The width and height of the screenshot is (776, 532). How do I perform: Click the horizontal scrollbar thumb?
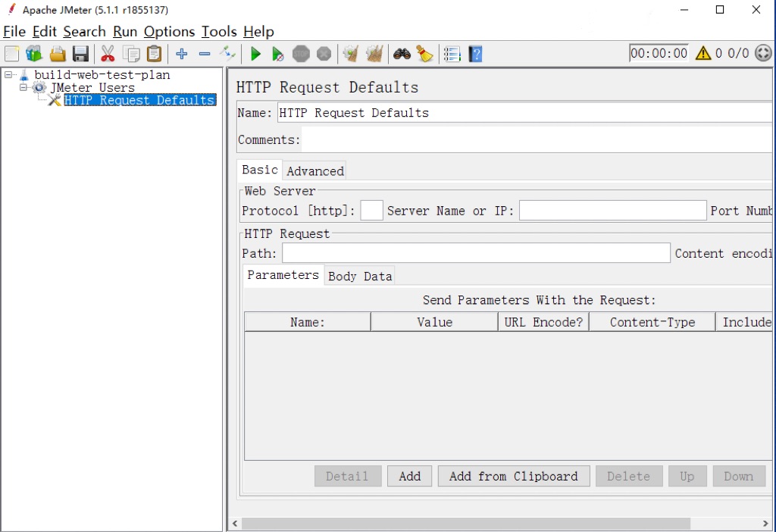466,524
